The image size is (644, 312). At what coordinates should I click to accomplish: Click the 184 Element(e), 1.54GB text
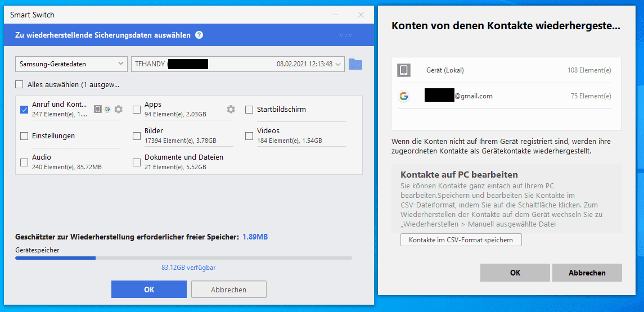pos(290,141)
